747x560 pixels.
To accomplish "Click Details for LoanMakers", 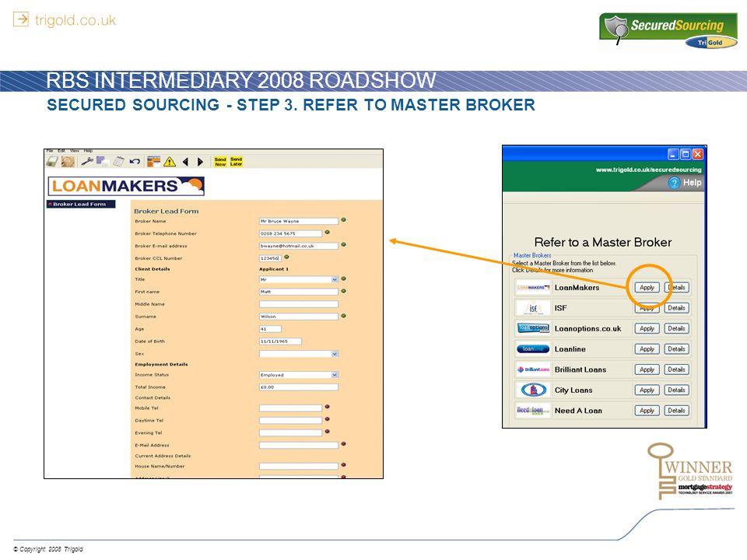I will coord(676,288).
